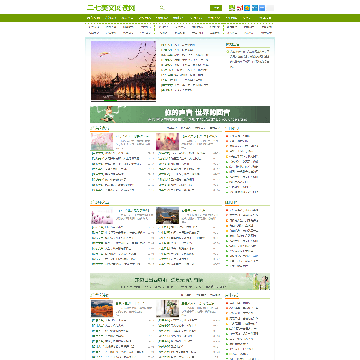Click the green share icon in header
The width and height of the screenshot is (360, 360).
pyautogui.click(x=231, y=8)
